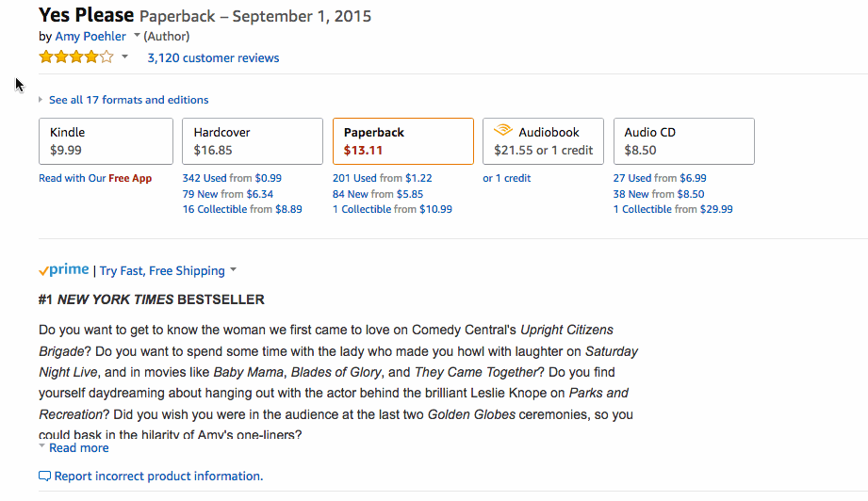Viewport: 868px width, 501px height.
Task: Expand the Try Fast, Free Shipping dropdown
Action: (x=233, y=270)
